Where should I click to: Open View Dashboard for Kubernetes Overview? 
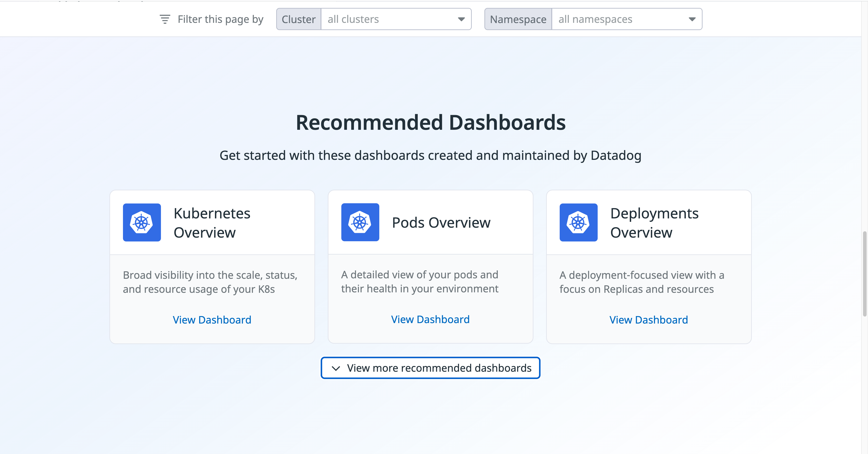coord(212,319)
